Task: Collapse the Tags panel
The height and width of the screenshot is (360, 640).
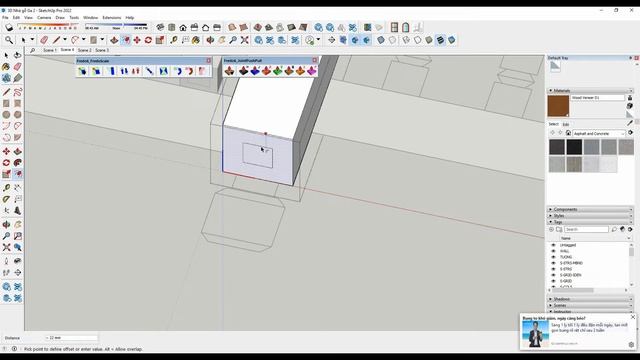Action: (x=590, y=222)
